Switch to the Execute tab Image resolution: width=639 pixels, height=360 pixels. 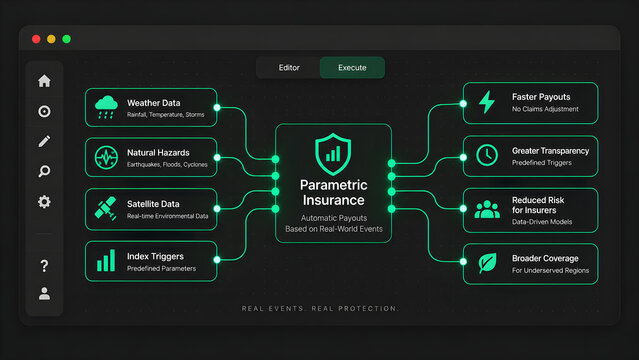point(352,68)
